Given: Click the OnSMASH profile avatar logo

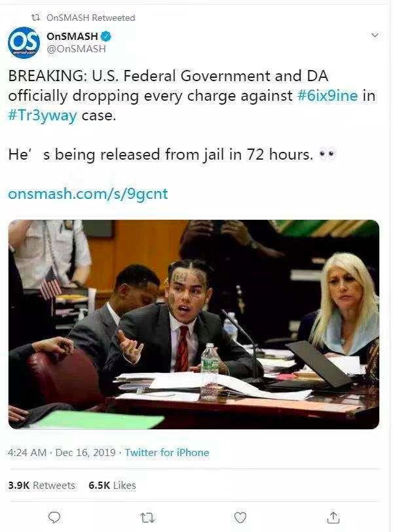Looking at the screenshot, I should pos(24,43).
